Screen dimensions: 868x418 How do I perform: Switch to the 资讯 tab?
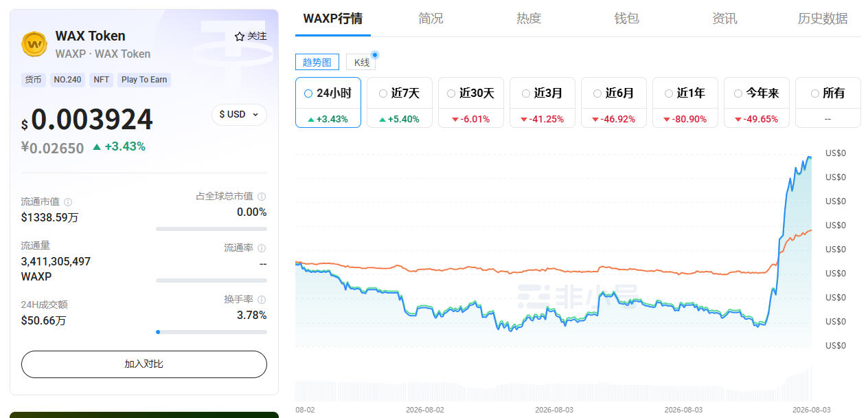click(724, 19)
